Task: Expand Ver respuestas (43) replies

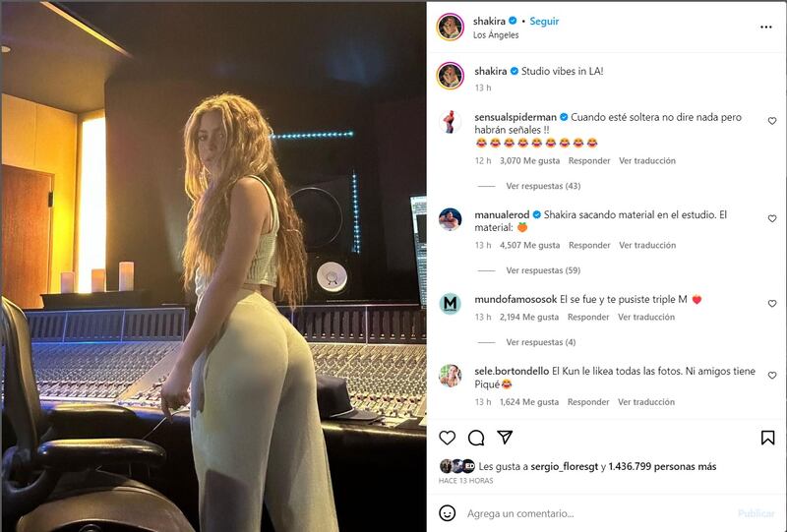Action: click(x=543, y=186)
